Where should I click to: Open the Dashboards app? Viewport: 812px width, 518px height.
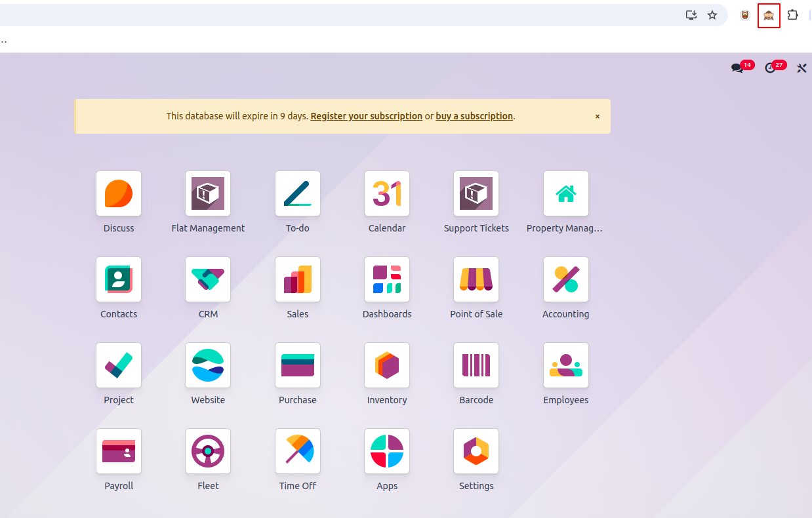click(387, 279)
